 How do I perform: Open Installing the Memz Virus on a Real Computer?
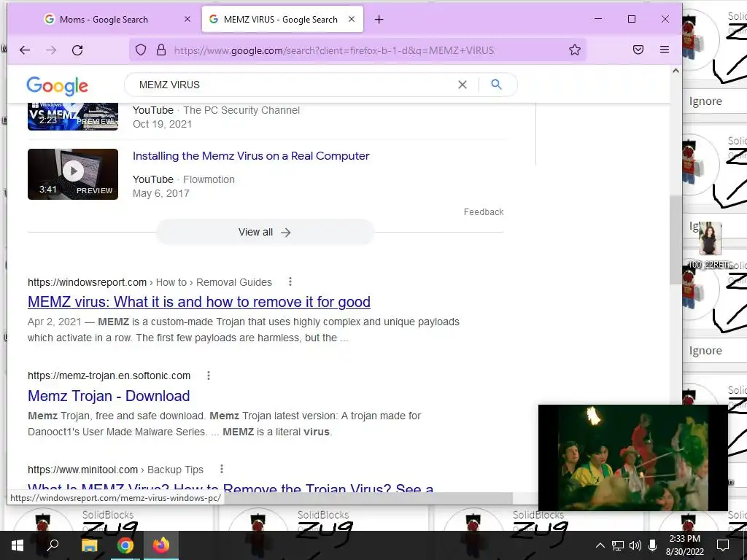pos(251,156)
